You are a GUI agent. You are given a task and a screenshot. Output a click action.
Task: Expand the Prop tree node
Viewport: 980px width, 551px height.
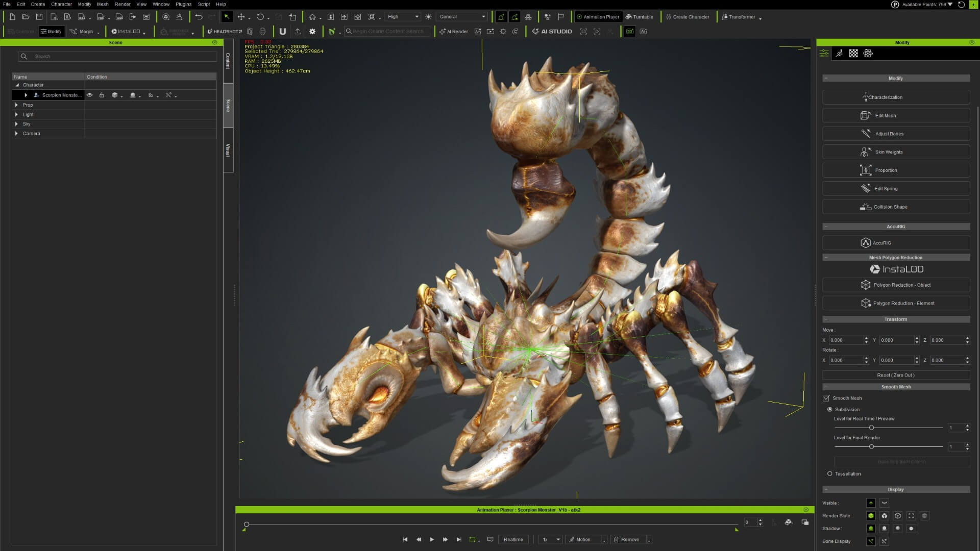coord(17,105)
